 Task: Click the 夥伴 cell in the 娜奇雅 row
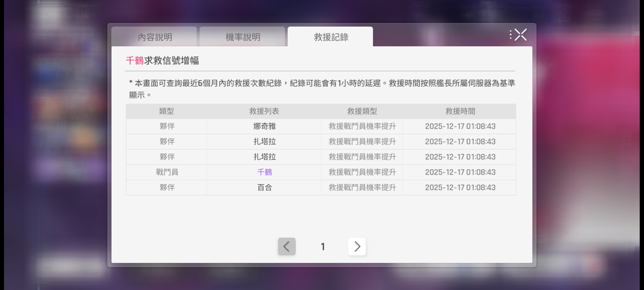[x=167, y=126]
